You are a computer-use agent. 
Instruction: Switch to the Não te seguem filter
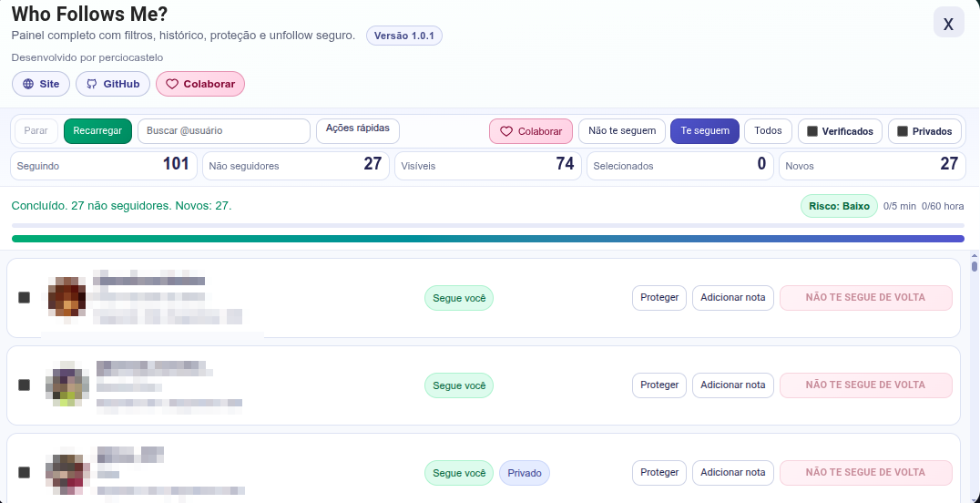(x=622, y=131)
